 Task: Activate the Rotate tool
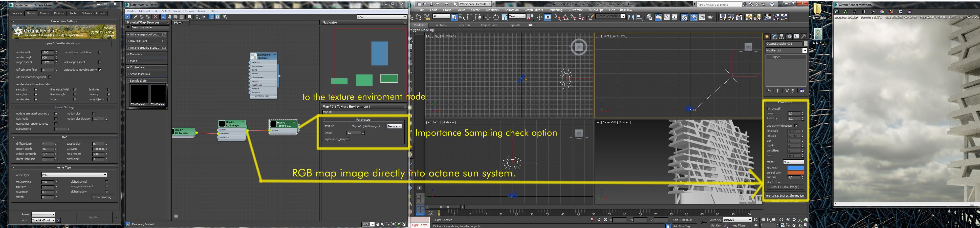[496, 17]
